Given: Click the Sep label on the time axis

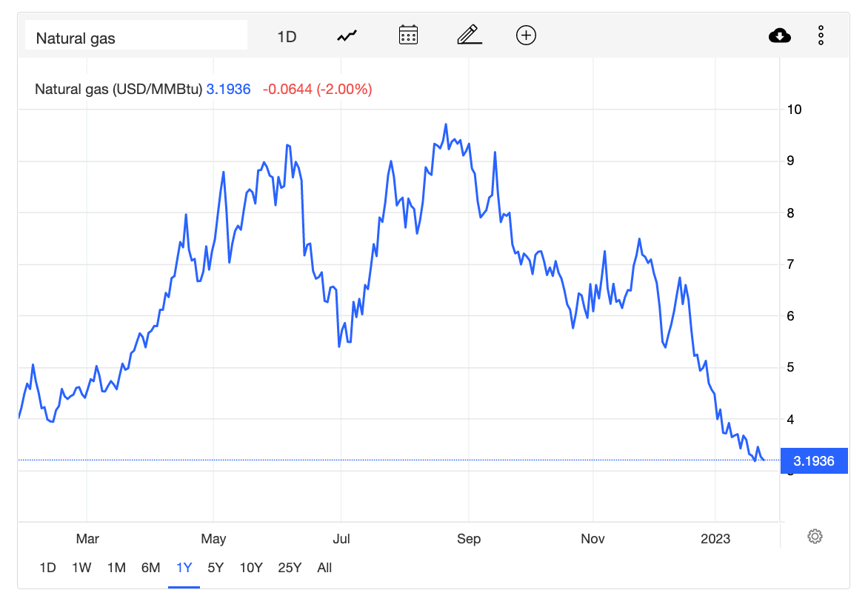Looking at the screenshot, I should point(469,539).
